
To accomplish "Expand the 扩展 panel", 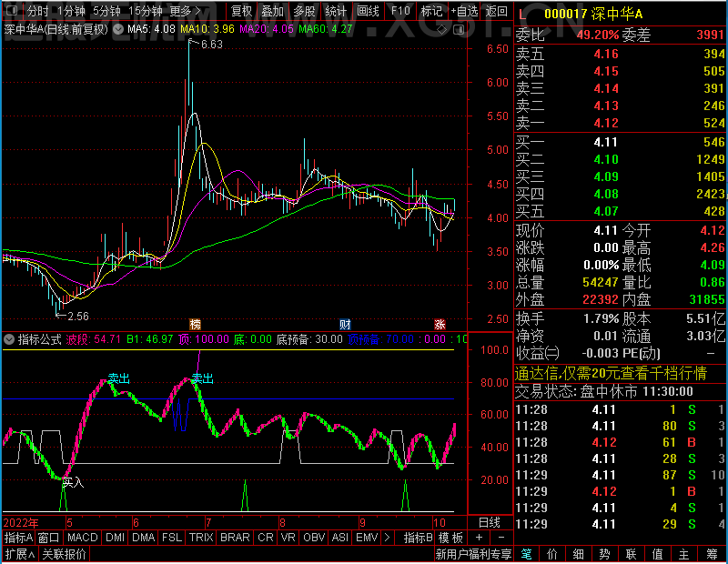I will click(20, 554).
